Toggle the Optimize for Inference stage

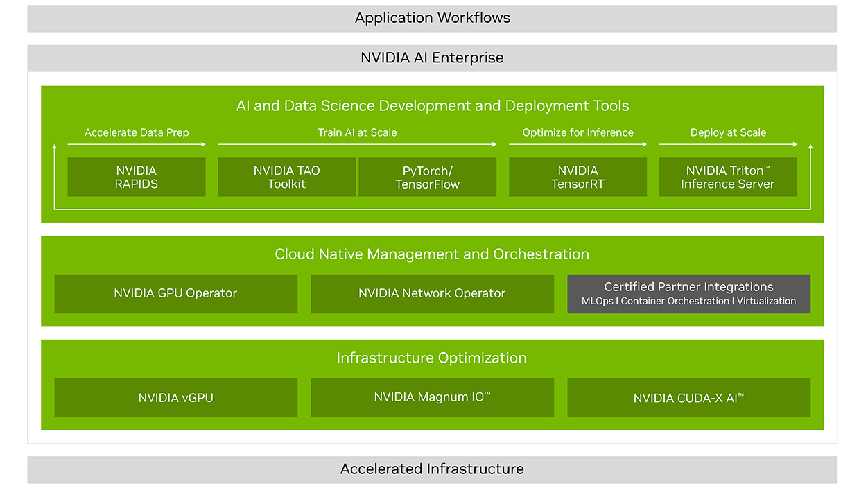point(578,132)
